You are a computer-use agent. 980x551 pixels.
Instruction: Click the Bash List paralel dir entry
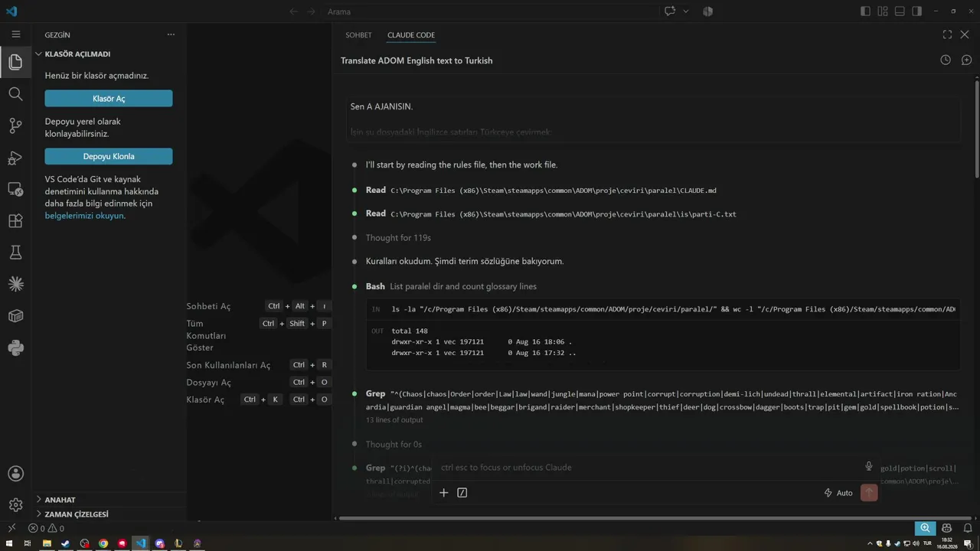(451, 286)
